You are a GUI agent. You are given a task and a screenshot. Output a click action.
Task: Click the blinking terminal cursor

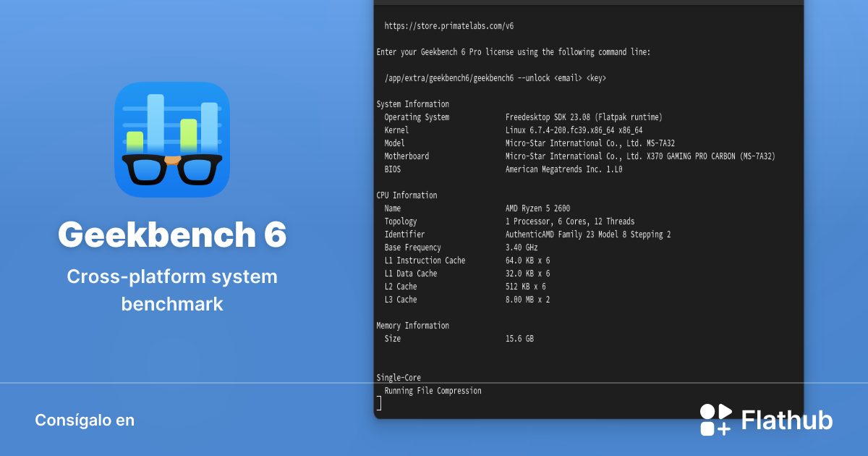378,403
